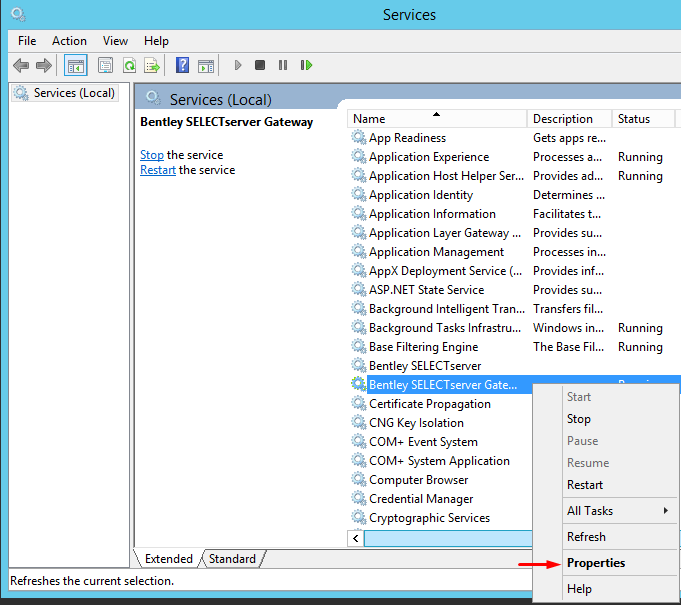Click the Pause Service toolbar icon
681x605 pixels.
coord(283,66)
